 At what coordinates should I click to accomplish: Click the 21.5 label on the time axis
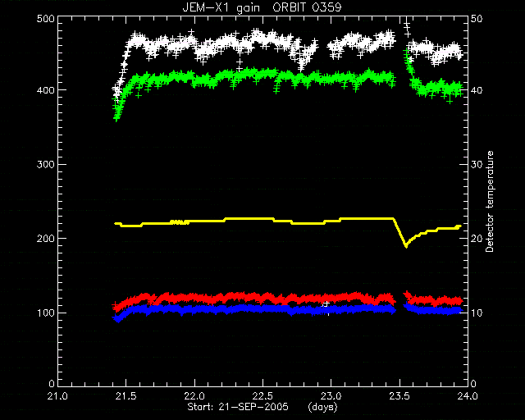126,396
